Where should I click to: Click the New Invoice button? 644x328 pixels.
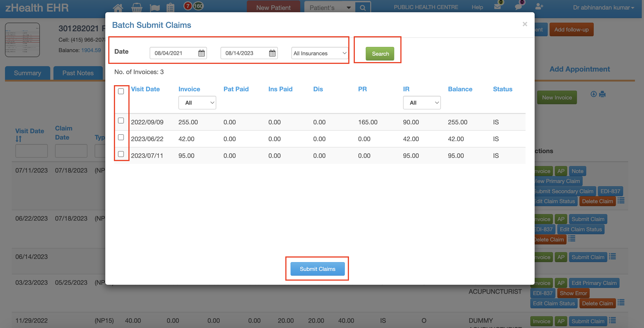(x=557, y=97)
